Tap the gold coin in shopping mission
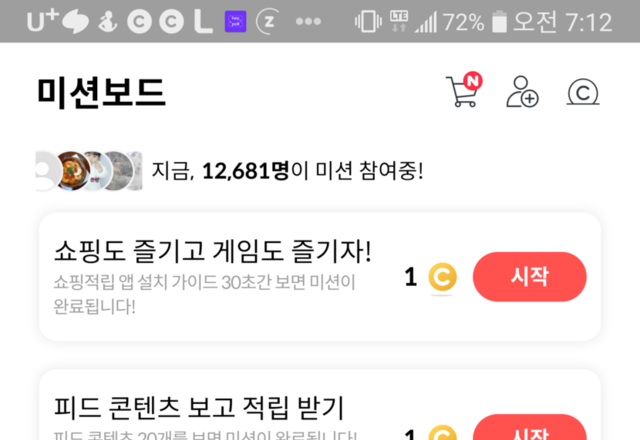This screenshot has height=440, width=640. [x=442, y=277]
